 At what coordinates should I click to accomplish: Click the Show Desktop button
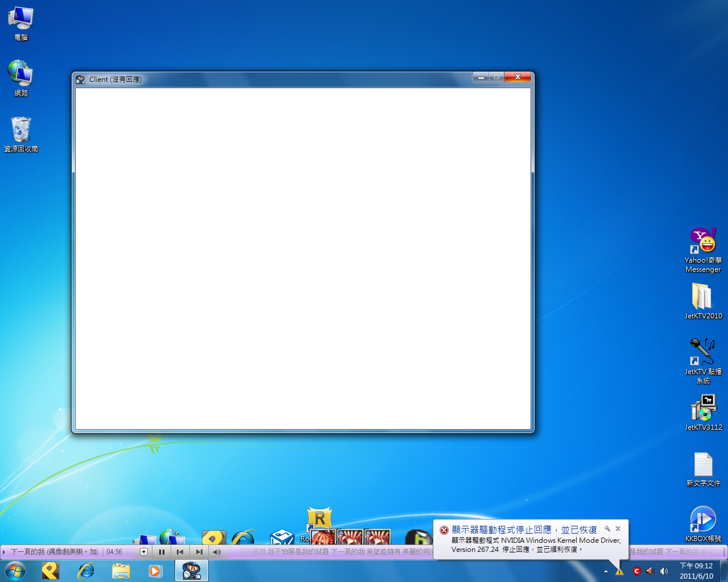point(724,571)
